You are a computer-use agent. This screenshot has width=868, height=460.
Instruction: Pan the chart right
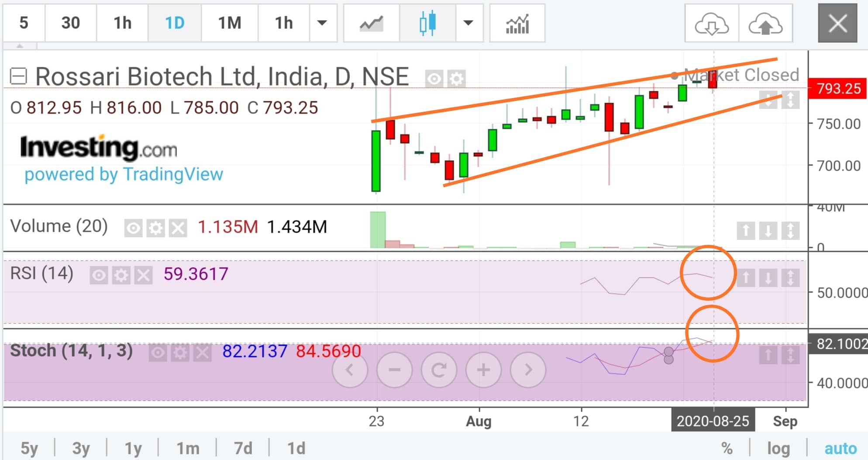coord(528,370)
